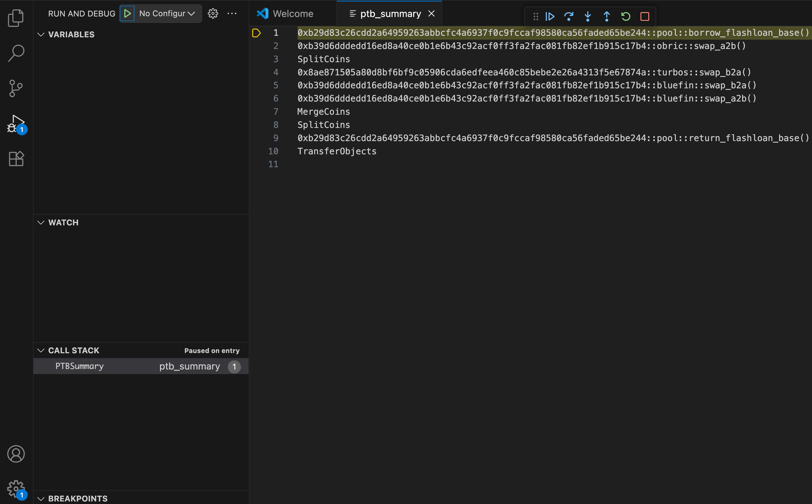Open the Explorer view icon
This screenshot has height=504, width=812.
[x=16, y=18]
